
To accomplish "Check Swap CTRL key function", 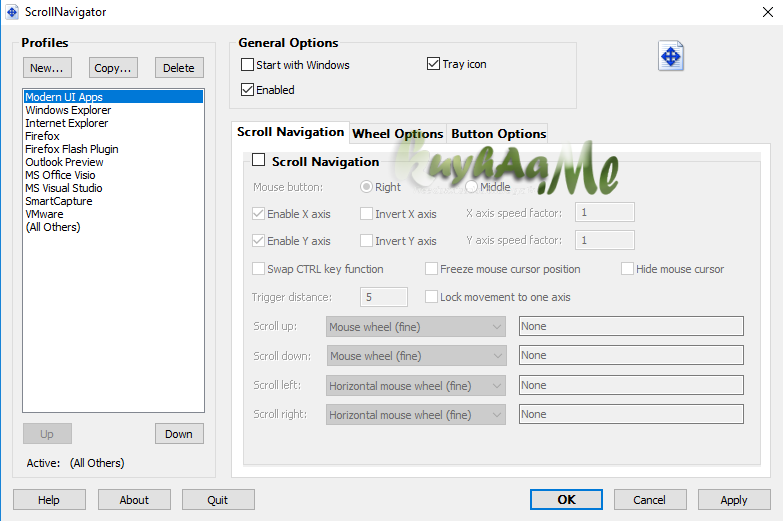I will (x=258, y=269).
